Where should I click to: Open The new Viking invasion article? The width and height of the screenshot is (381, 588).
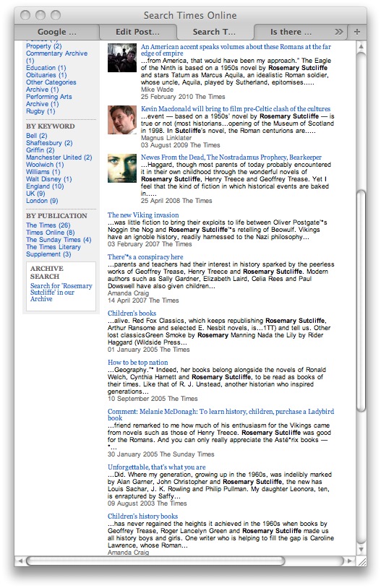(x=143, y=215)
